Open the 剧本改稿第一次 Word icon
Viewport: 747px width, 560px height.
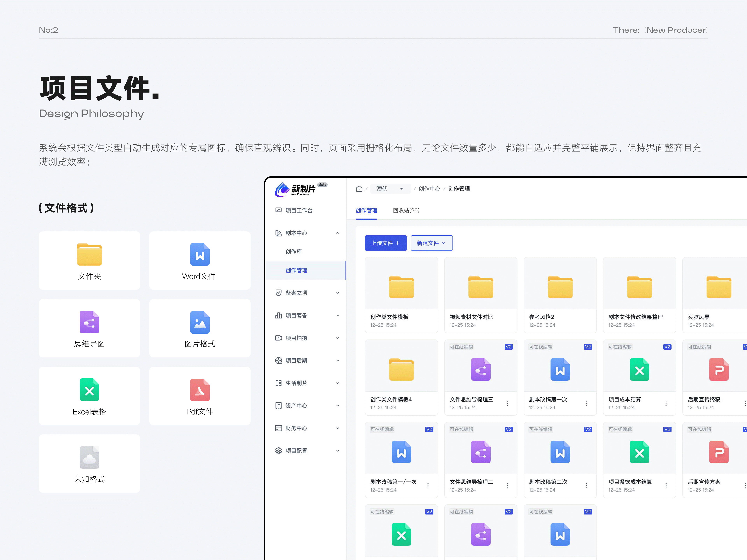(560, 369)
